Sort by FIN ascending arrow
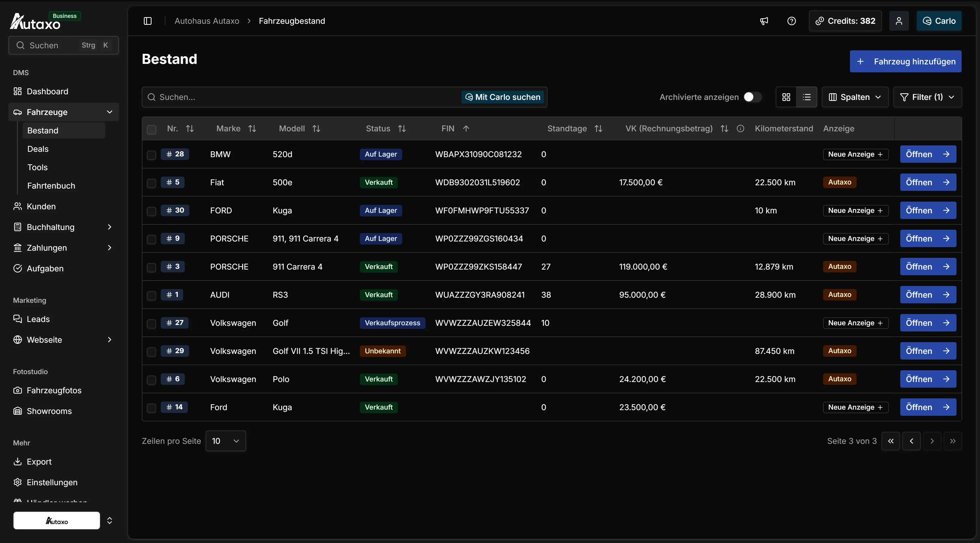Screen dimensions: 980x543 coord(466,129)
